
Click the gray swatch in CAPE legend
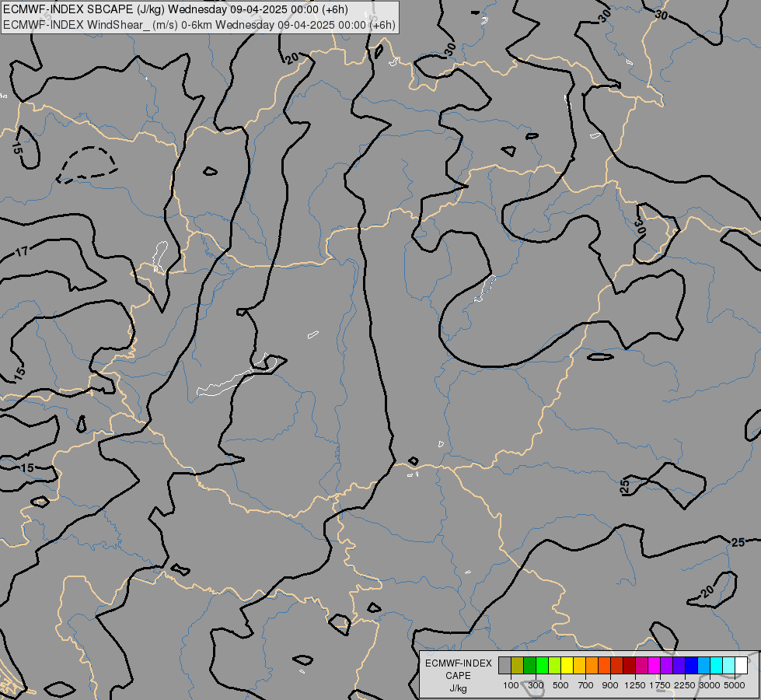coord(504,666)
